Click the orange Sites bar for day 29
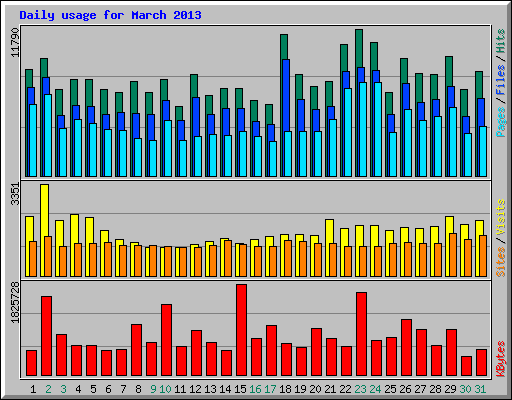The image size is (512, 400). [x=453, y=255]
